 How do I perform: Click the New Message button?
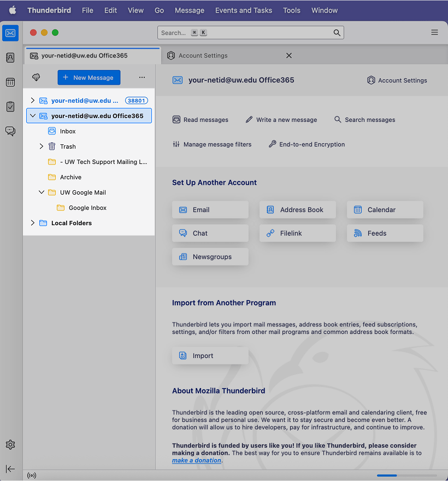point(89,78)
